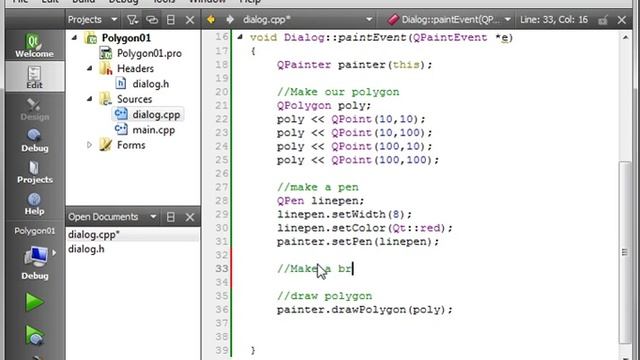Click line number 28 in the gutter

[222, 200]
